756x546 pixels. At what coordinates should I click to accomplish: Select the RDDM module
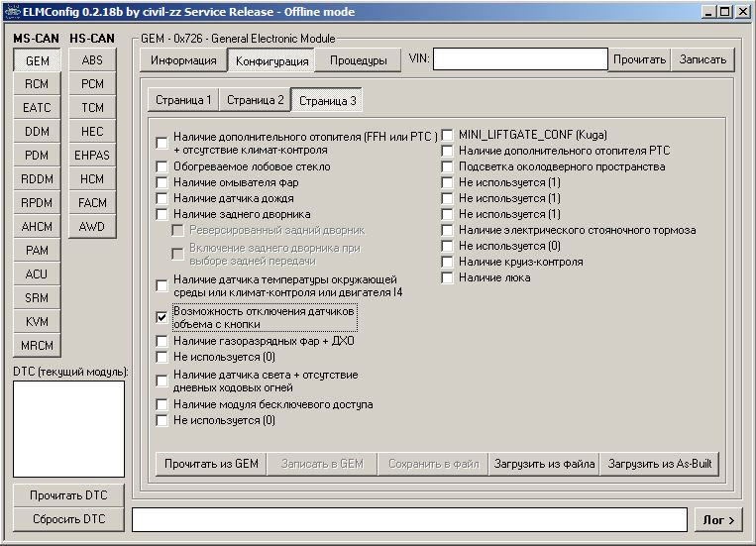pyautogui.click(x=37, y=179)
